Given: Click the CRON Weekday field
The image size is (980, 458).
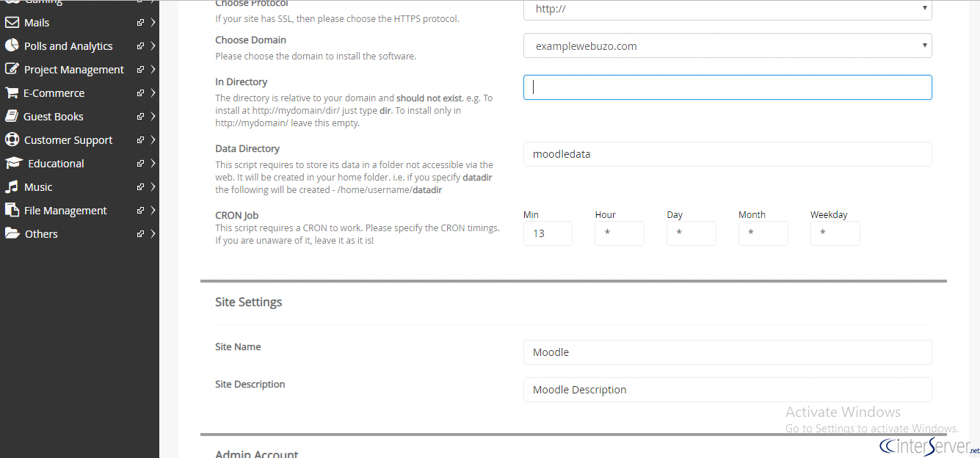Looking at the screenshot, I should [x=835, y=233].
